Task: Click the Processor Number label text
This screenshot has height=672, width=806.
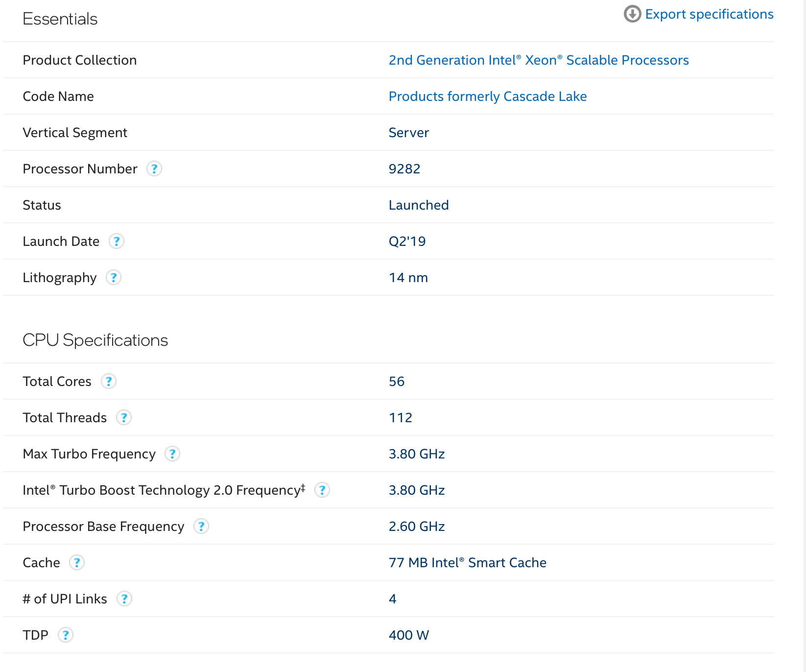Action: (80, 169)
